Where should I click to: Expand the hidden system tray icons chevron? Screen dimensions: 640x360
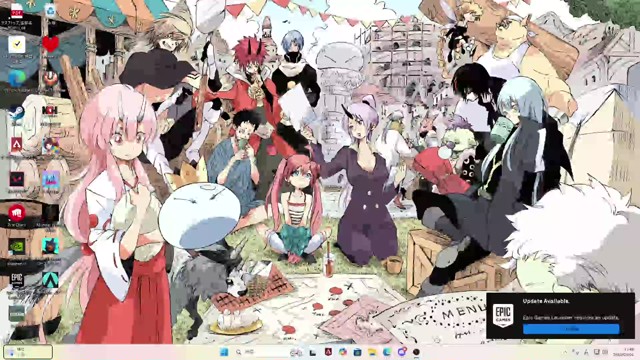(565, 352)
